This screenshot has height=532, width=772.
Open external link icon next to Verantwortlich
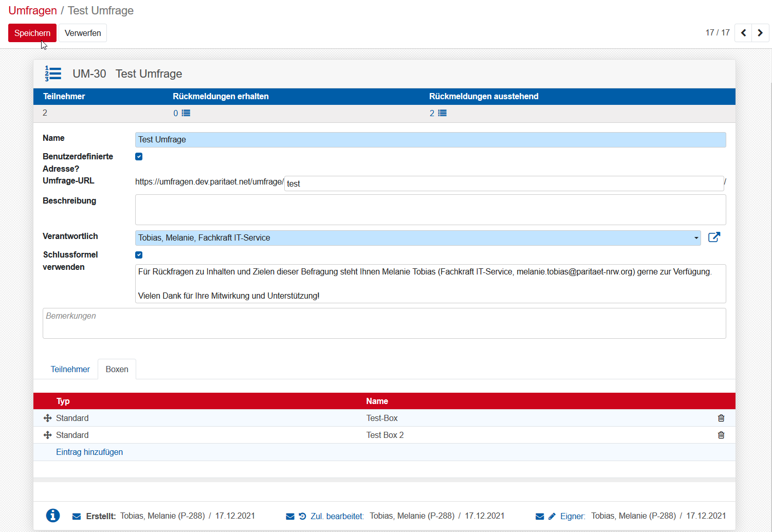click(x=714, y=237)
